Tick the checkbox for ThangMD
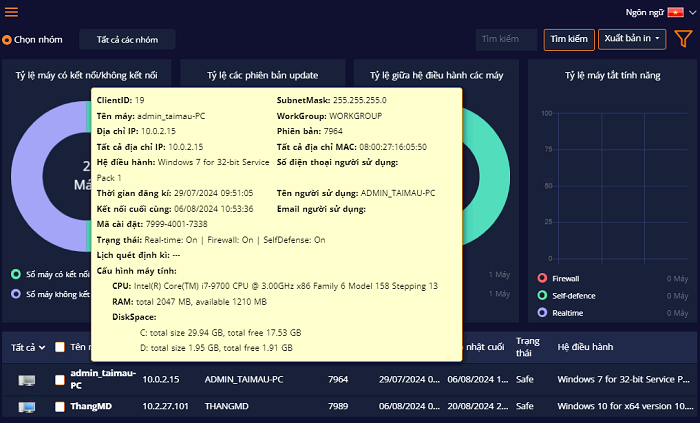This screenshot has width=700, height=423. [x=60, y=407]
